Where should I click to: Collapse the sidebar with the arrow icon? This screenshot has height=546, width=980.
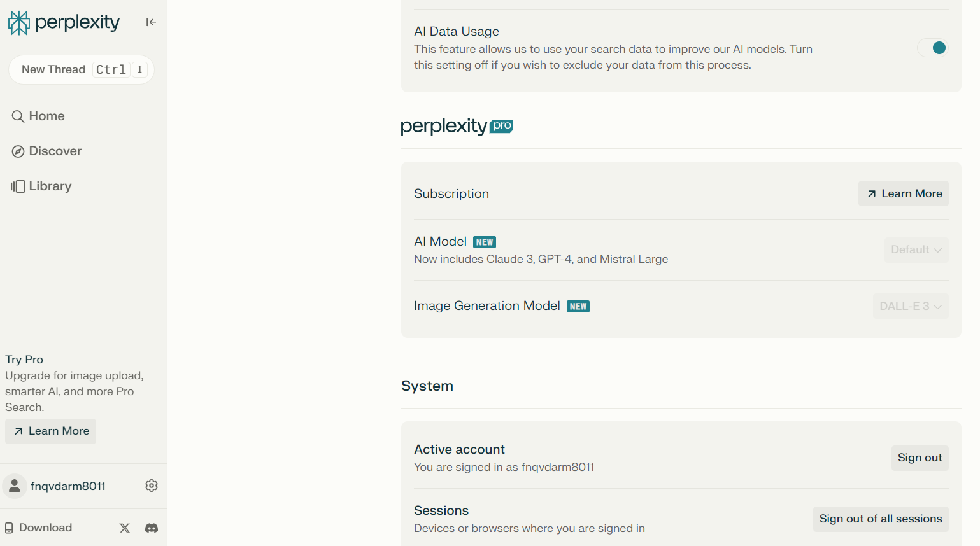(151, 22)
